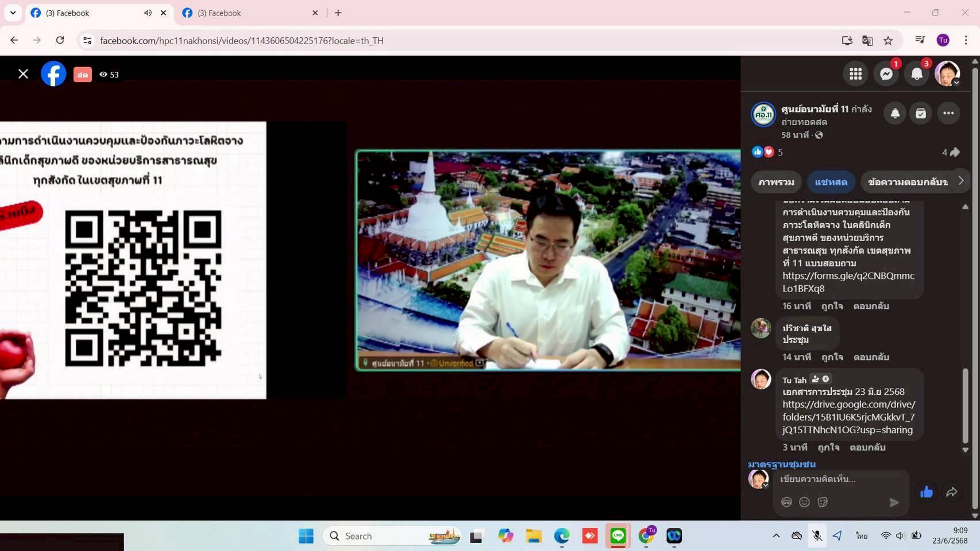The width and height of the screenshot is (980, 551).
Task: Open the Facebook home logo
Action: pos(53,74)
